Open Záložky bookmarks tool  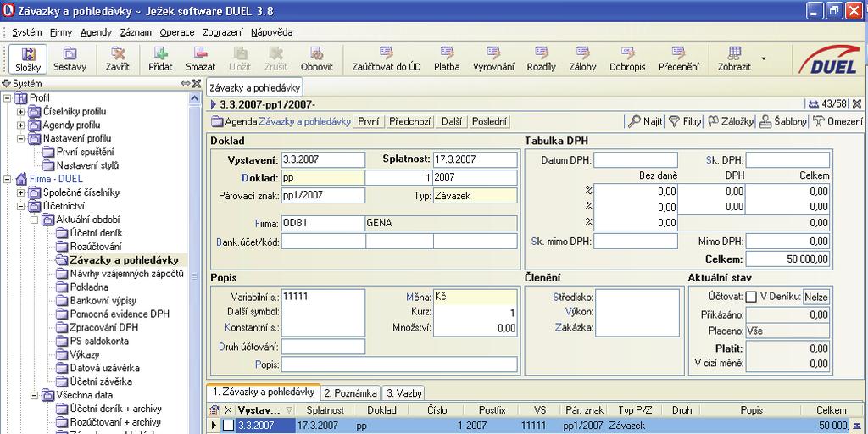pyautogui.click(x=731, y=122)
